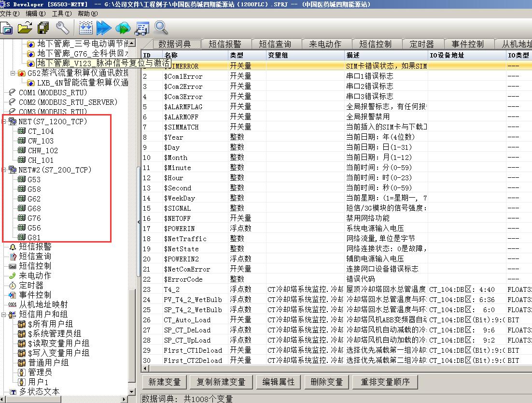Collapse the 短信用户和组 tree node
The height and width of the screenshot is (403, 532).
pos(4,315)
